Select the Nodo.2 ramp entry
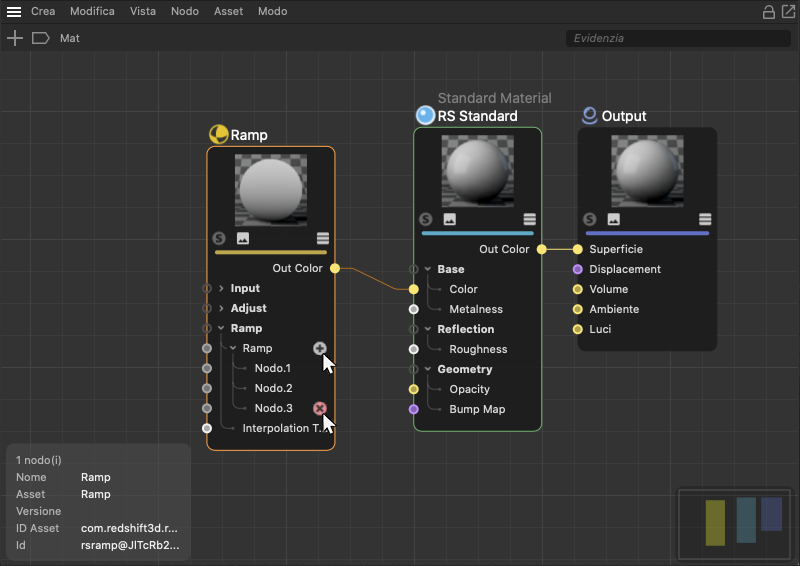 tap(273, 388)
